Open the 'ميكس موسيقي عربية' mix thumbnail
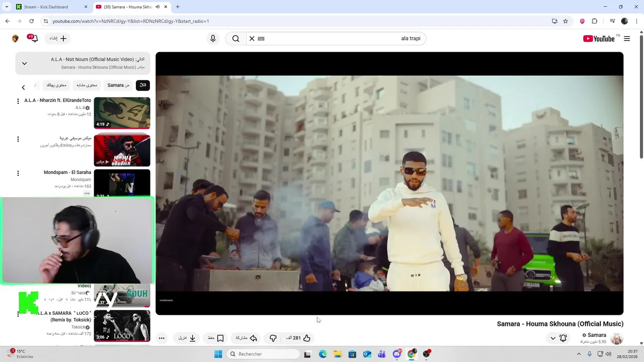Image resolution: width=644 pixels, height=362 pixels. coord(122,150)
